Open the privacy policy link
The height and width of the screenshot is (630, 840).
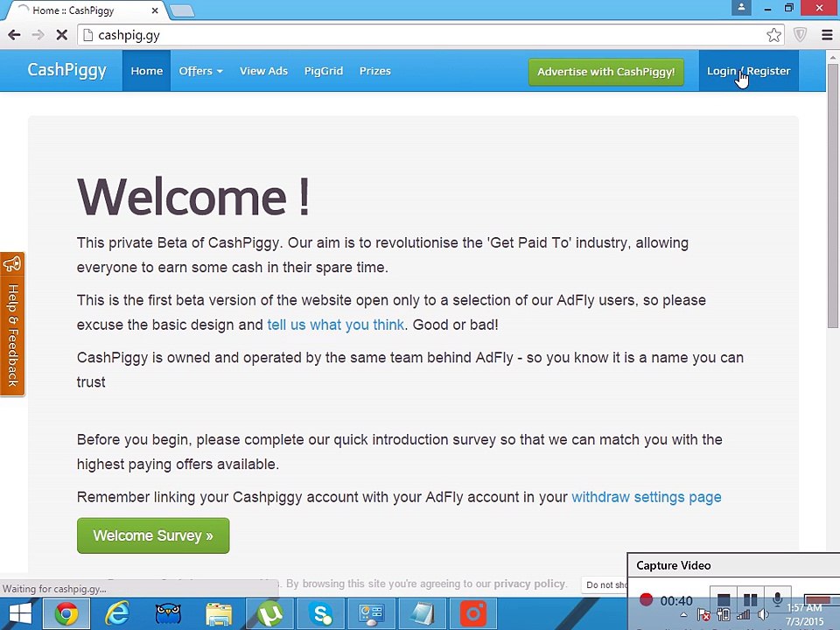[528, 584]
